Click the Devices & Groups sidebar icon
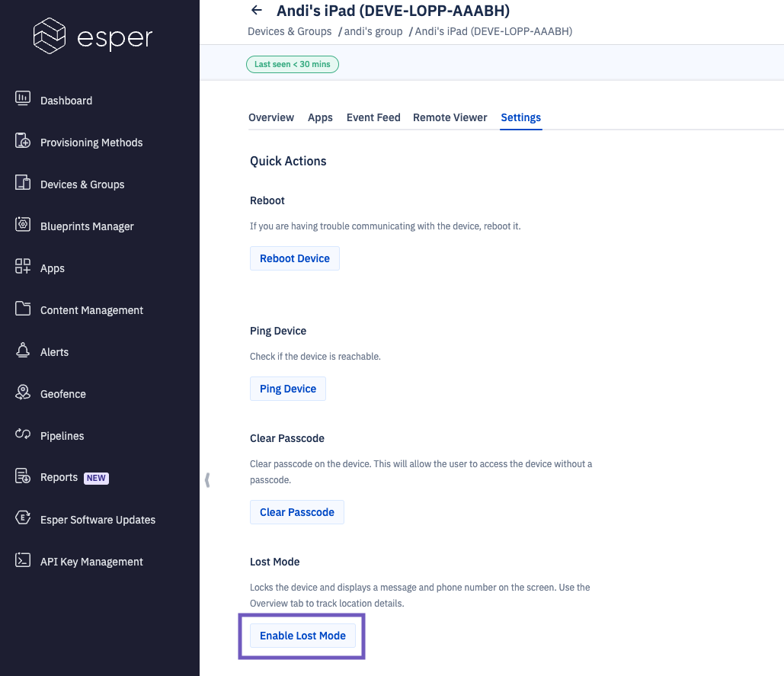This screenshot has height=676, width=784. 23,182
